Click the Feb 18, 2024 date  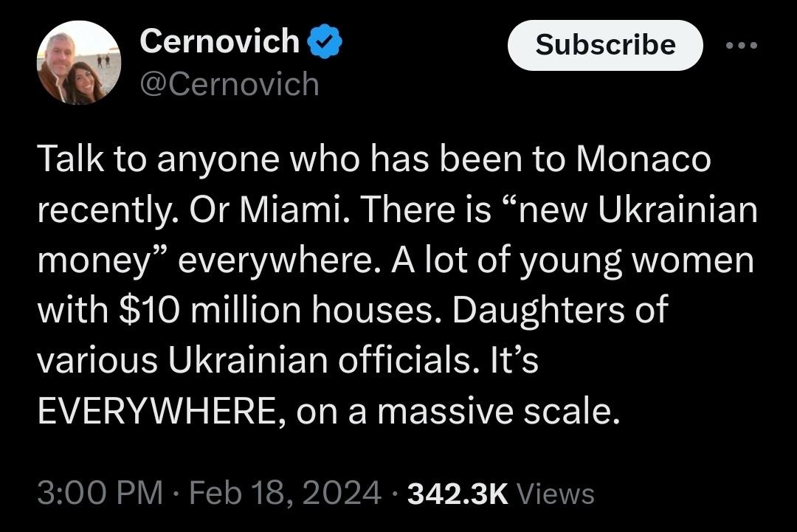click(286, 492)
